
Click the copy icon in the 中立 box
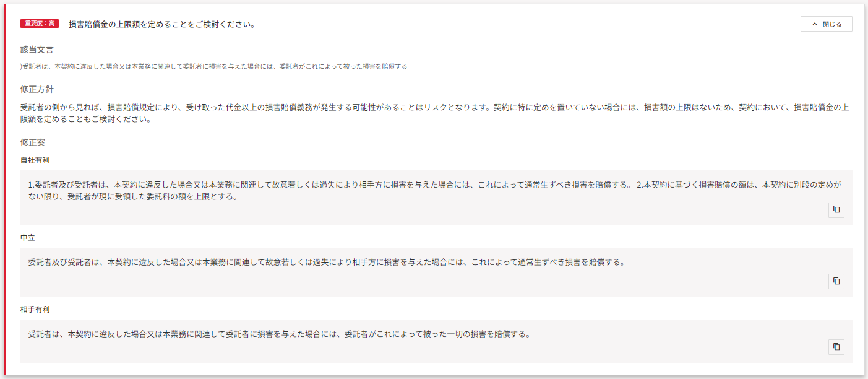[836, 281]
